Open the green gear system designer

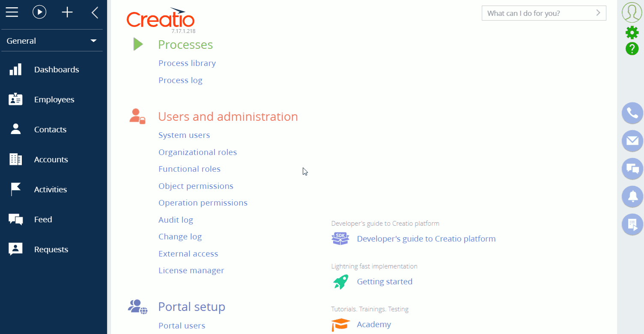(x=632, y=33)
